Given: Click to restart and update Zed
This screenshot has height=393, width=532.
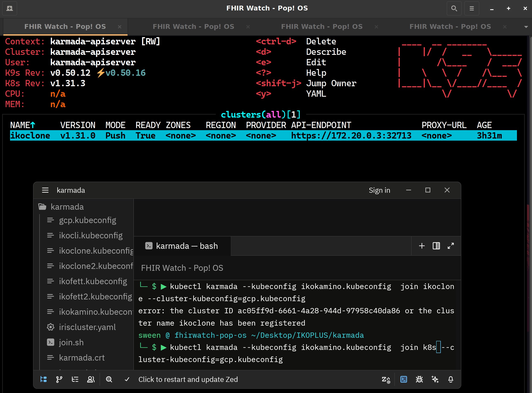Looking at the screenshot, I should 188,379.
